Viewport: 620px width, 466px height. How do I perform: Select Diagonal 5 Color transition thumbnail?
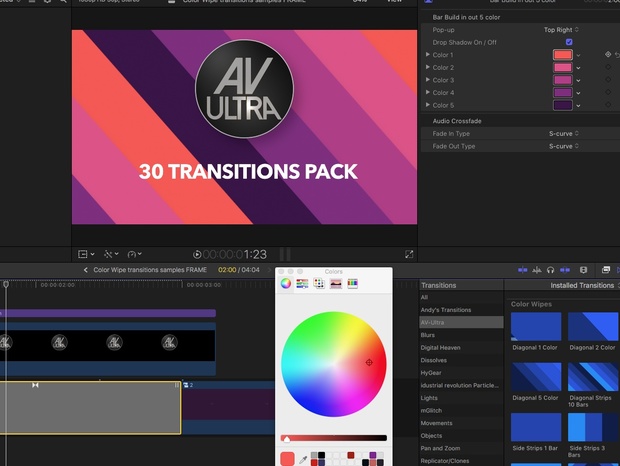(536, 377)
